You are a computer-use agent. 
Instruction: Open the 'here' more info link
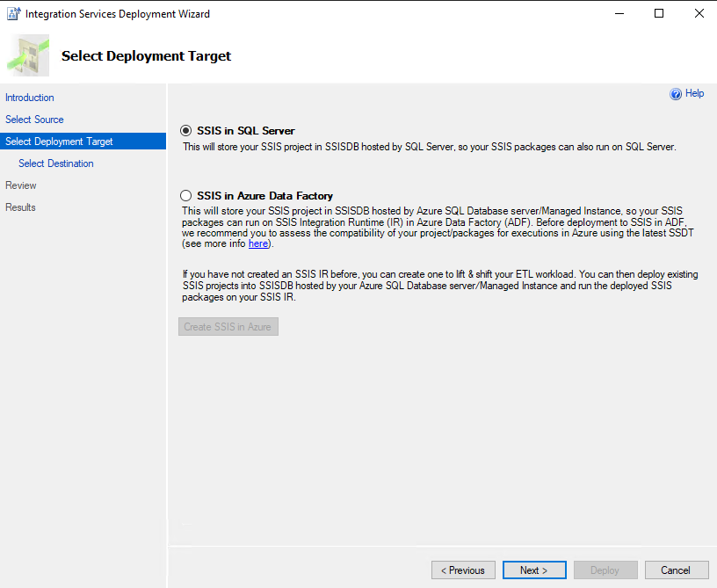click(x=258, y=243)
